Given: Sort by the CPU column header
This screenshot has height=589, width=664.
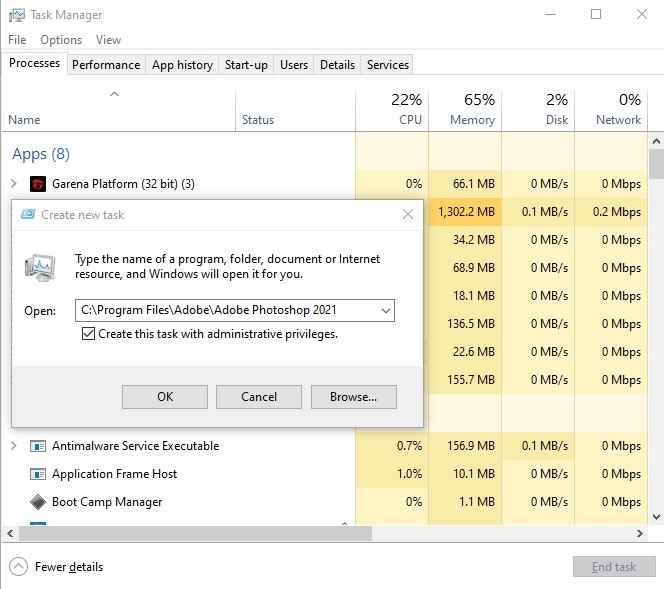Looking at the screenshot, I should [x=392, y=111].
